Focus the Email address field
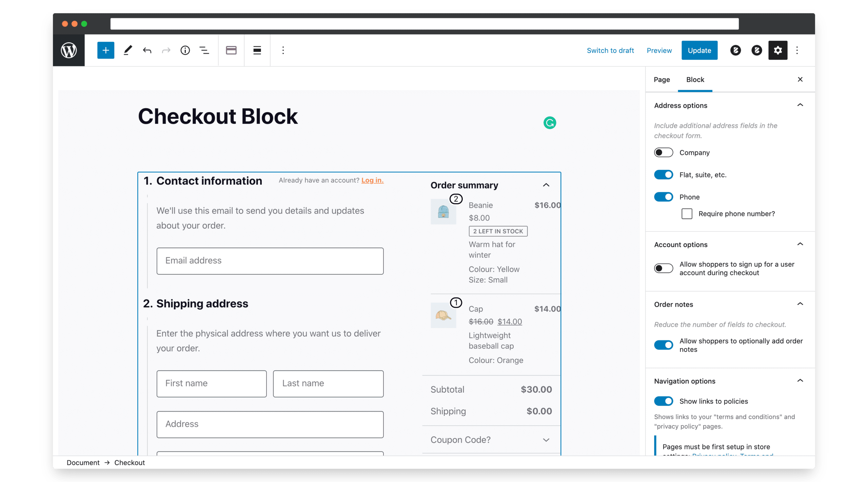868x482 pixels. click(270, 261)
